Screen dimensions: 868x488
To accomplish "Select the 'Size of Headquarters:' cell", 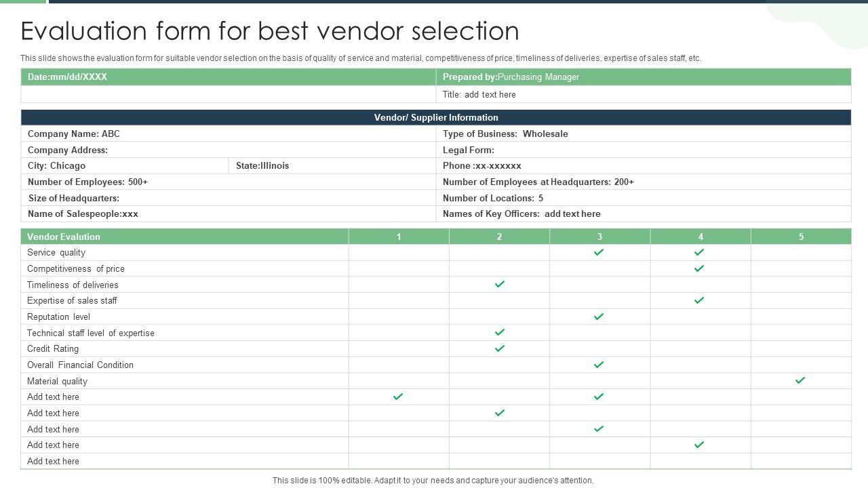I will pos(229,198).
